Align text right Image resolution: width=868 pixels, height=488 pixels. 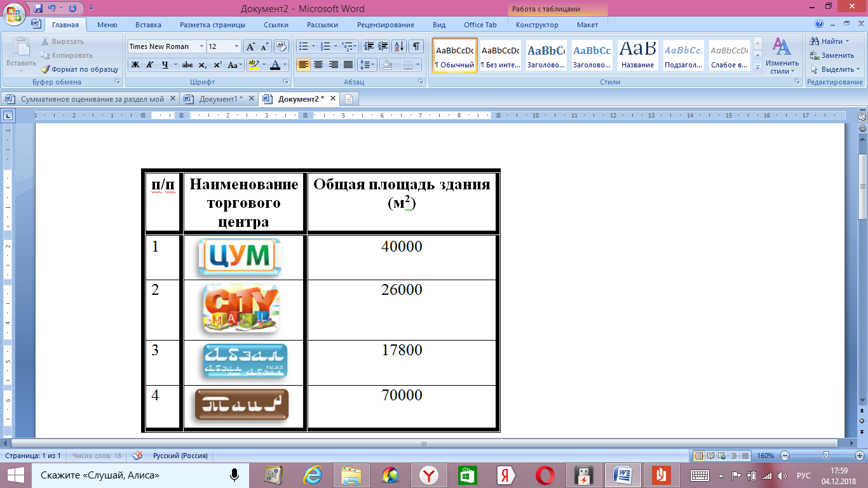(333, 65)
